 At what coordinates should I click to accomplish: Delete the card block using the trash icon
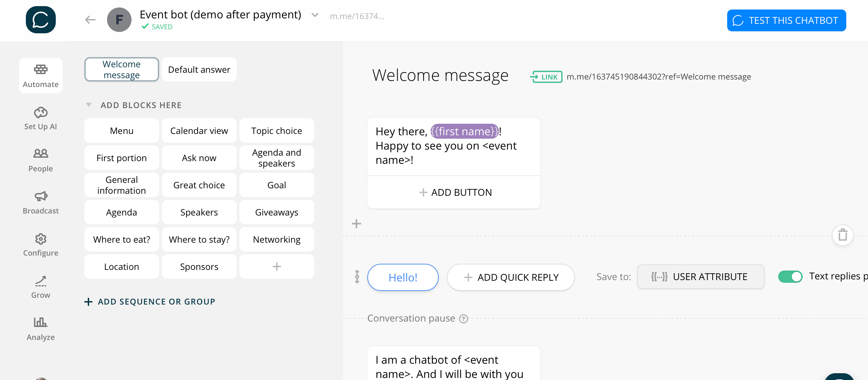843,235
